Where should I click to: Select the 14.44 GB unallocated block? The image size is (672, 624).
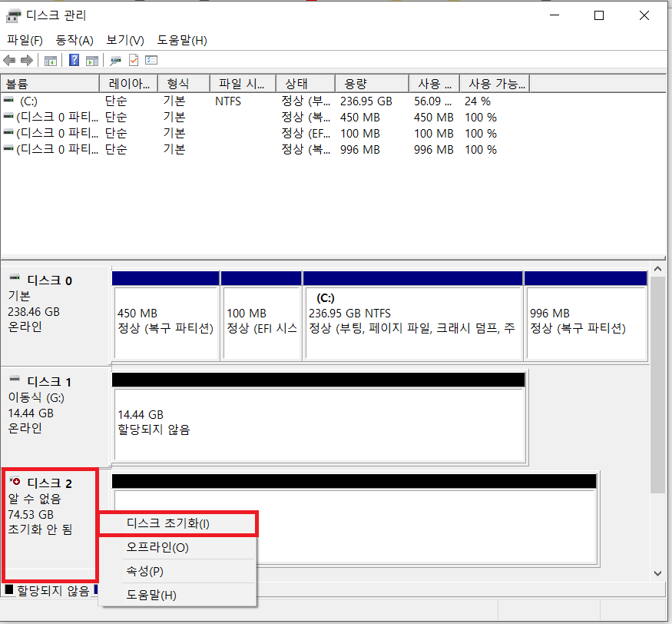click(x=319, y=418)
